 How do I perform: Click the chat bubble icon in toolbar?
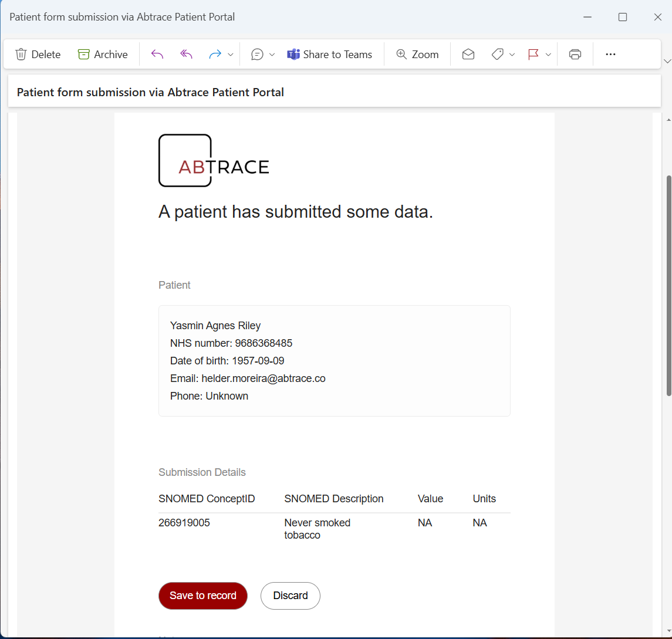257,55
